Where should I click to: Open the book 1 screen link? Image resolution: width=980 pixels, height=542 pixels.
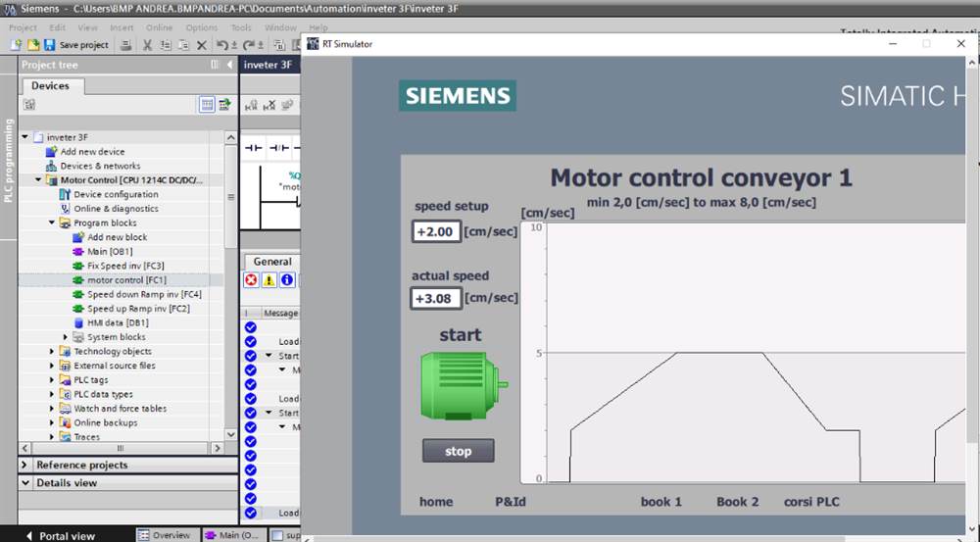click(661, 502)
